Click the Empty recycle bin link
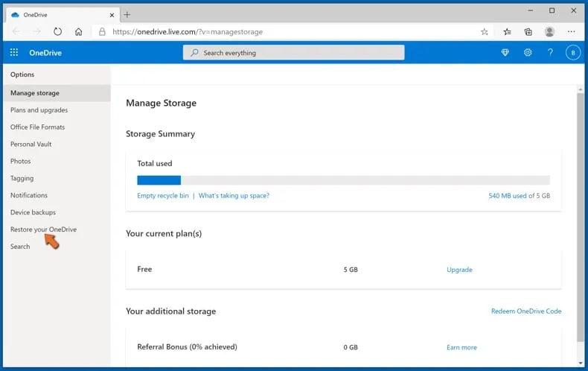Image resolution: width=588 pixels, height=371 pixels. coord(163,196)
